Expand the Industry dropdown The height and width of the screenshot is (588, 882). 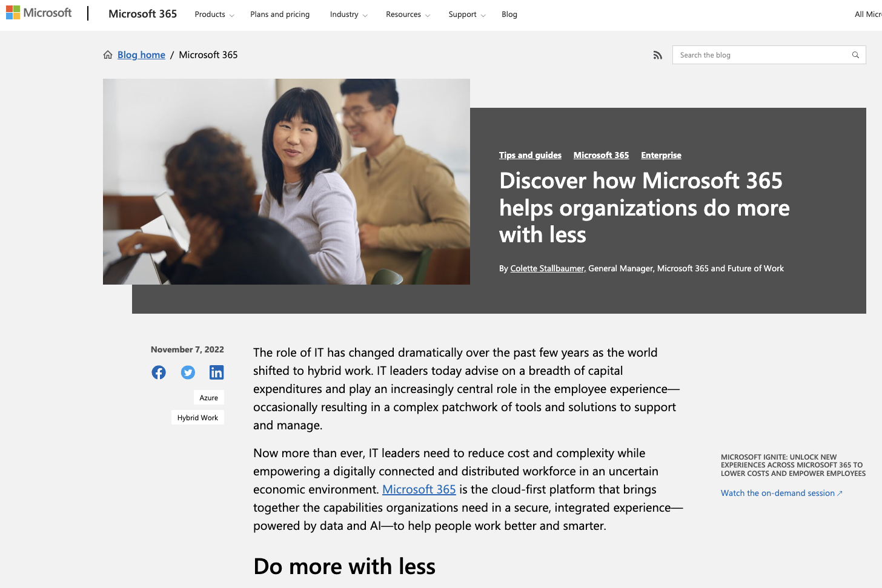(x=349, y=15)
